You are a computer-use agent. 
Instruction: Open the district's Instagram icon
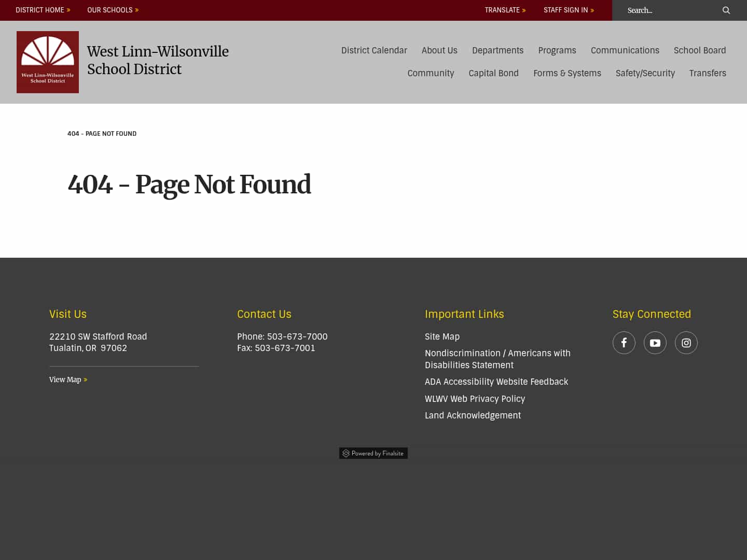686,343
